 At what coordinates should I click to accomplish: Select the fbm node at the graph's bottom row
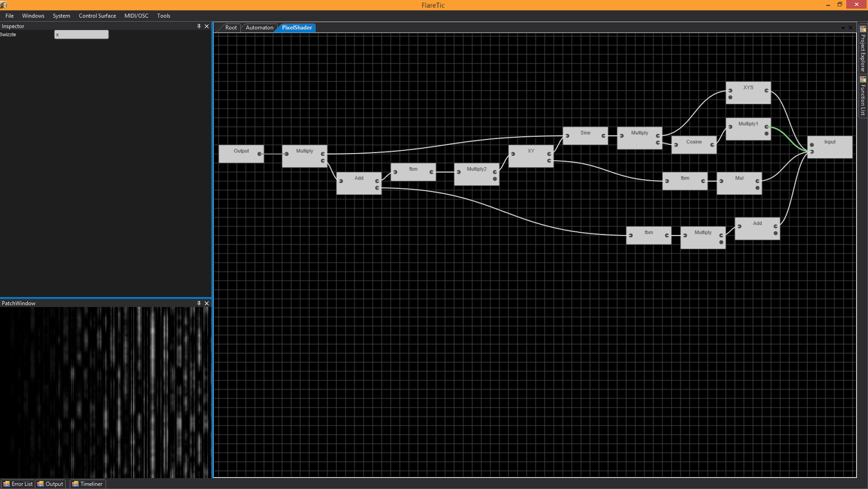(x=649, y=236)
